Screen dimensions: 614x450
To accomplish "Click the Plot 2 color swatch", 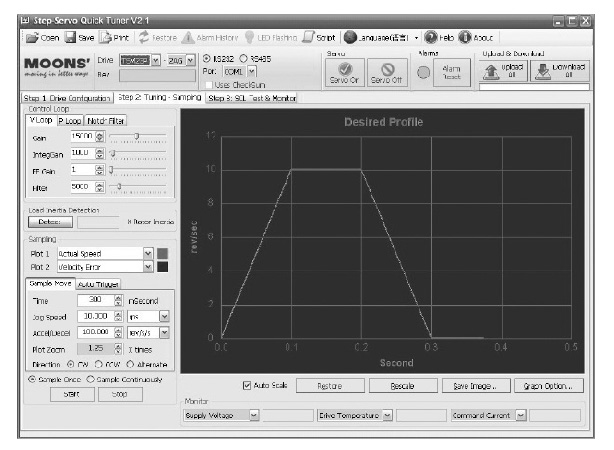I will (163, 267).
